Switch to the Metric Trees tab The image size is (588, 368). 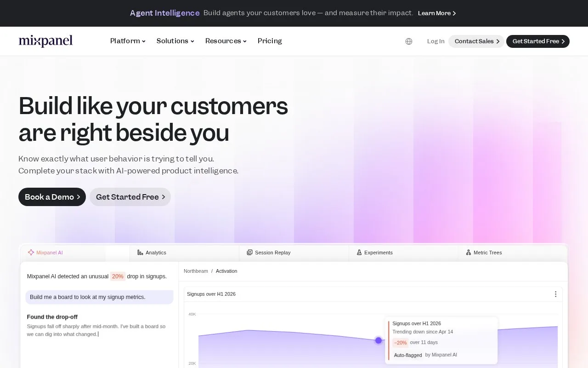(x=513, y=253)
